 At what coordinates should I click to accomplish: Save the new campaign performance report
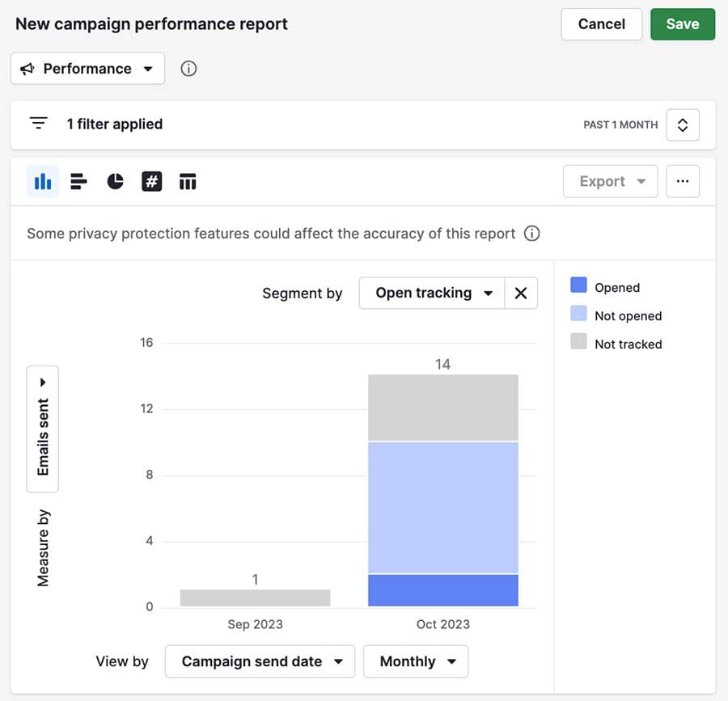click(683, 24)
